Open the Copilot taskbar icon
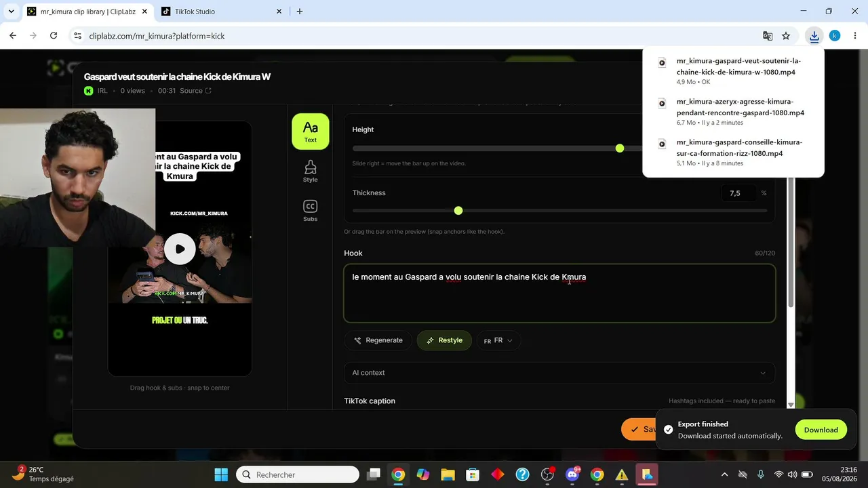The image size is (868, 488). (423, 474)
